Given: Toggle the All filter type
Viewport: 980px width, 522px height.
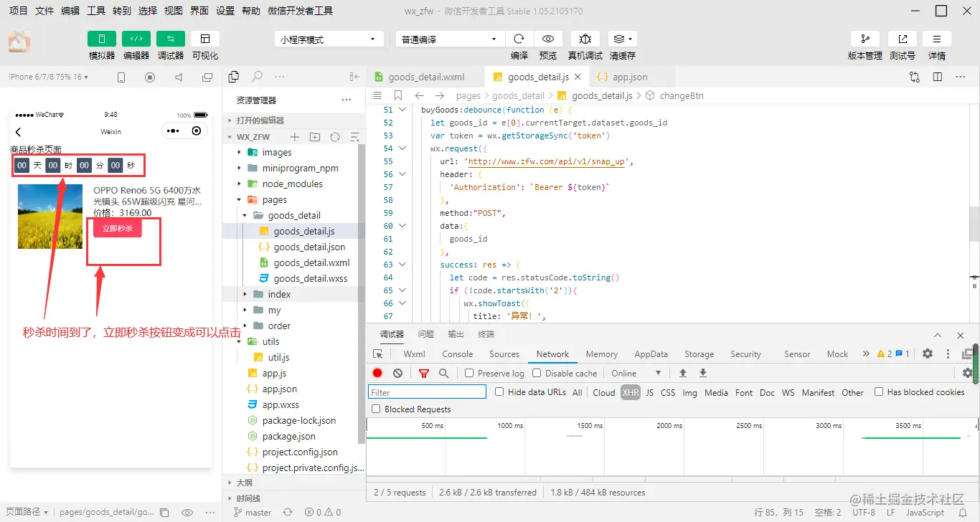Looking at the screenshot, I should click(578, 392).
